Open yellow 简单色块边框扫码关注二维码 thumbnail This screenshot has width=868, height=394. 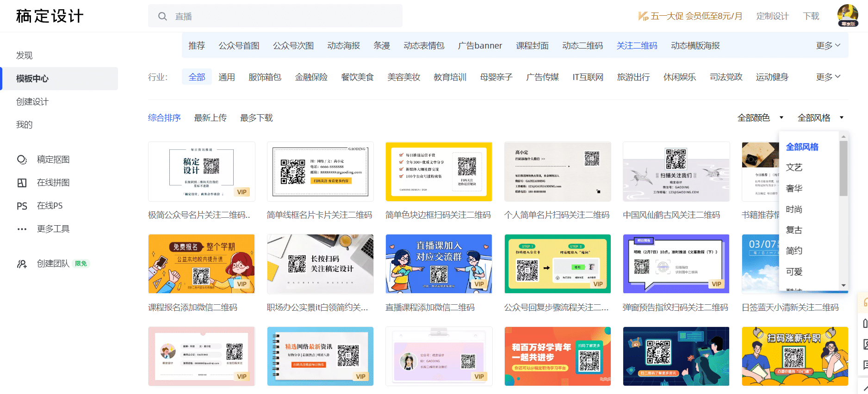point(439,172)
